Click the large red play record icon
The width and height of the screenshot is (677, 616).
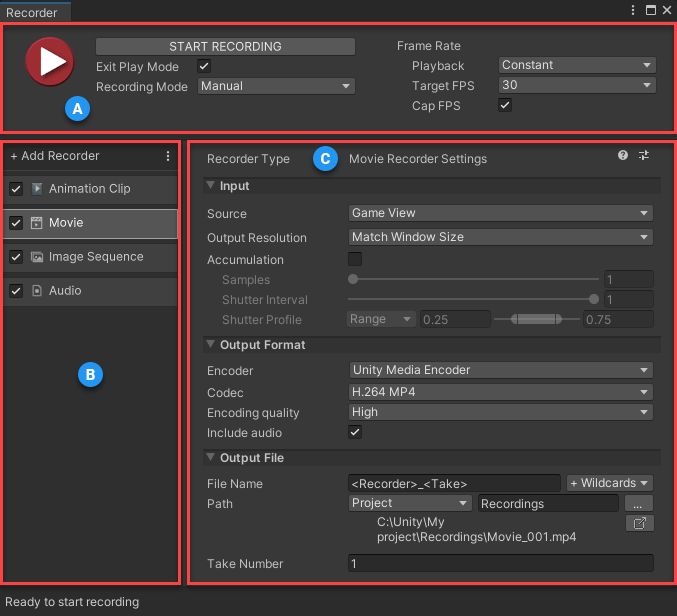pyautogui.click(x=50, y=61)
